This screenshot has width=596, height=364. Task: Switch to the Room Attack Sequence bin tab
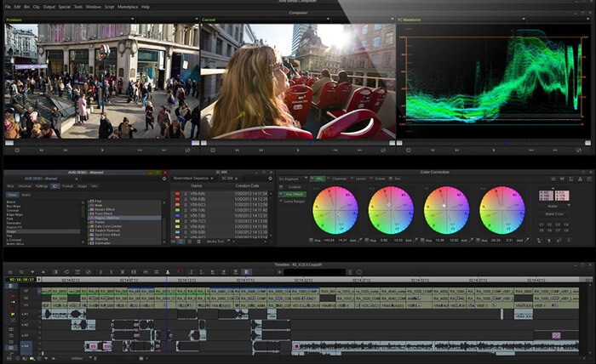(191, 179)
